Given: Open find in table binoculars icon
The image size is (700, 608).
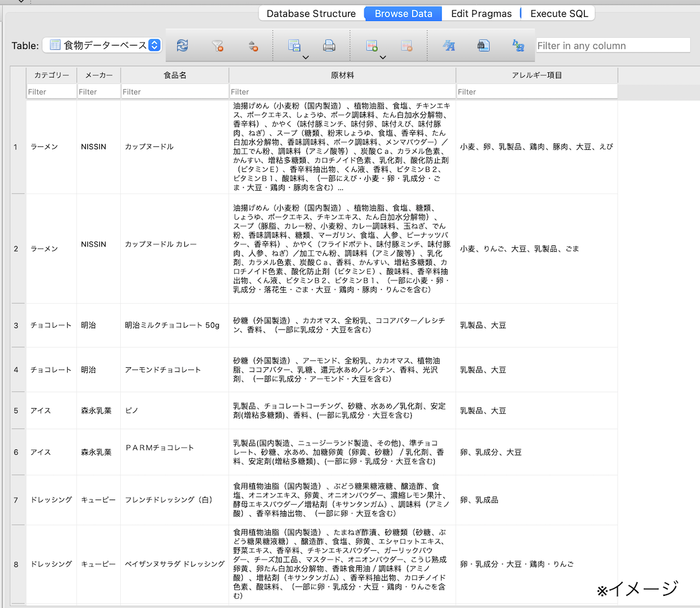Looking at the screenshot, I should tap(483, 45).
